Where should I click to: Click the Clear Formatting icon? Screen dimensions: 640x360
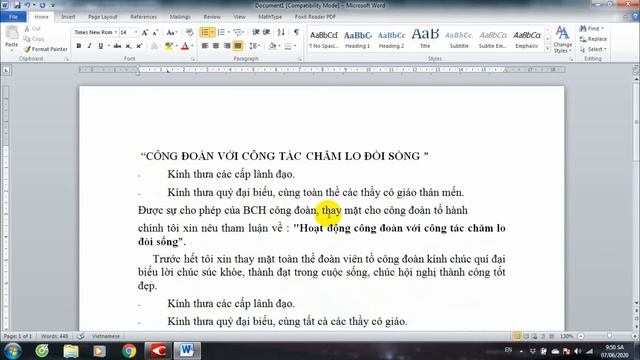tap(189, 32)
